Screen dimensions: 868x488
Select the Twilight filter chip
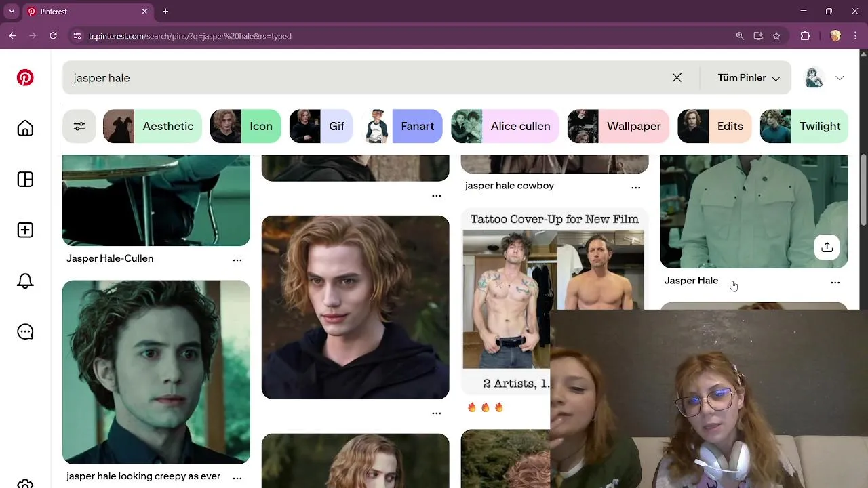pyautogui.click(x=804, y=126)
